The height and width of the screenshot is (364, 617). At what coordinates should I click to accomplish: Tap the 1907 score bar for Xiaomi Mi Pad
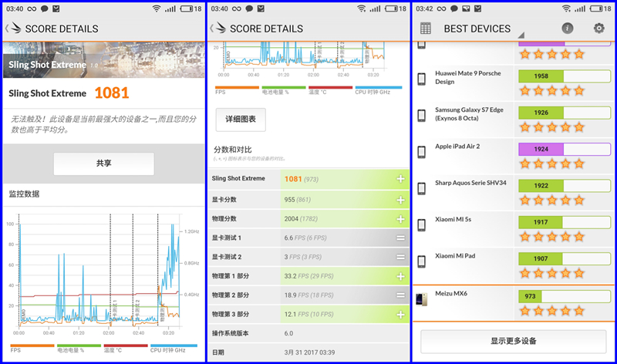click(x=565, y=258)
